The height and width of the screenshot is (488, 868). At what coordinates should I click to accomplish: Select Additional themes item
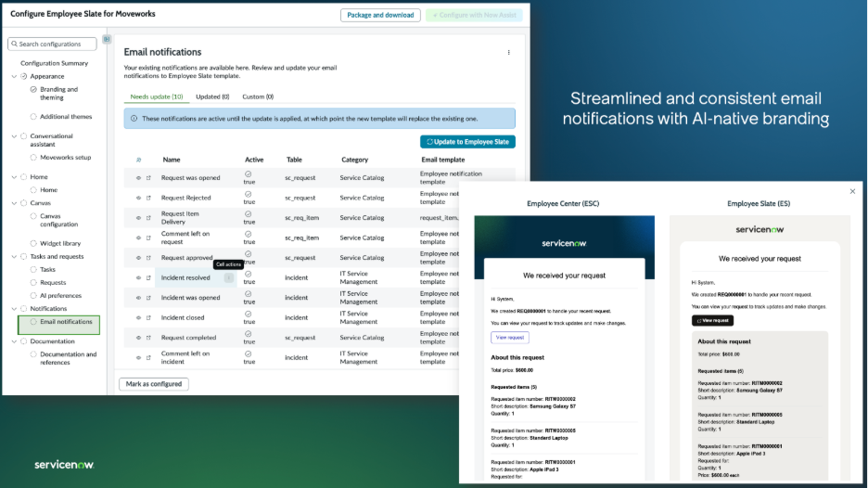pyautogui.click(x=65, y=116)
